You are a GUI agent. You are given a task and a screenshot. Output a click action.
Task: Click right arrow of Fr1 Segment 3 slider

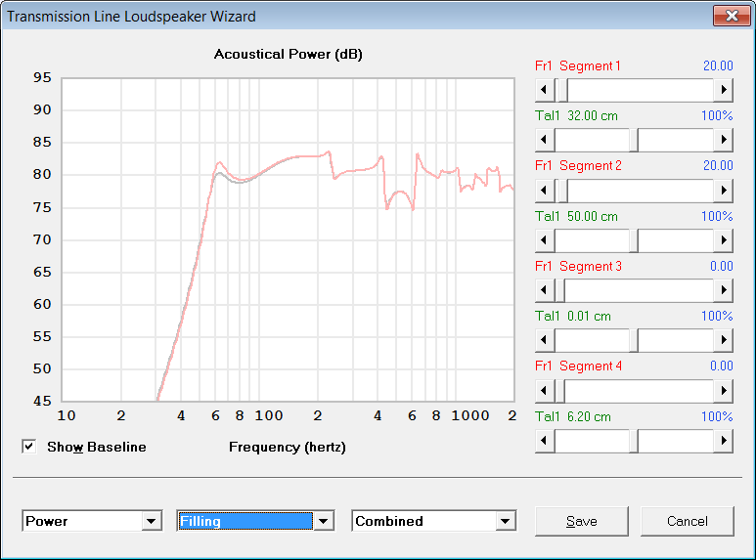click(723, 290)
